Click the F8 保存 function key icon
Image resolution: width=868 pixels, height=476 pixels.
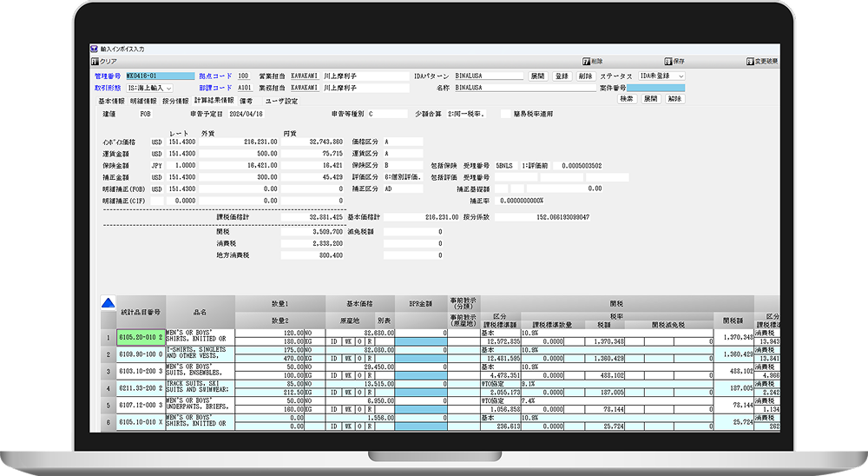pyautogui.click(x=668, y=62)
